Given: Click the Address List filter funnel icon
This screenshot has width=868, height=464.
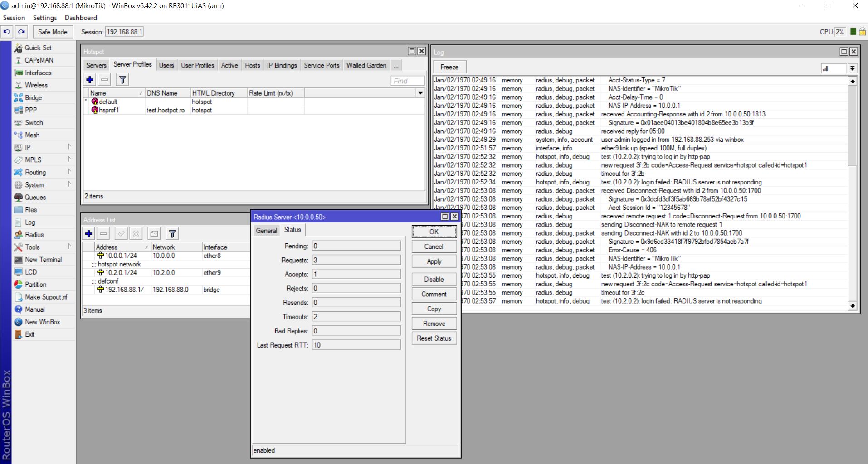Looking at the screenshot, I should pos(172,234).
